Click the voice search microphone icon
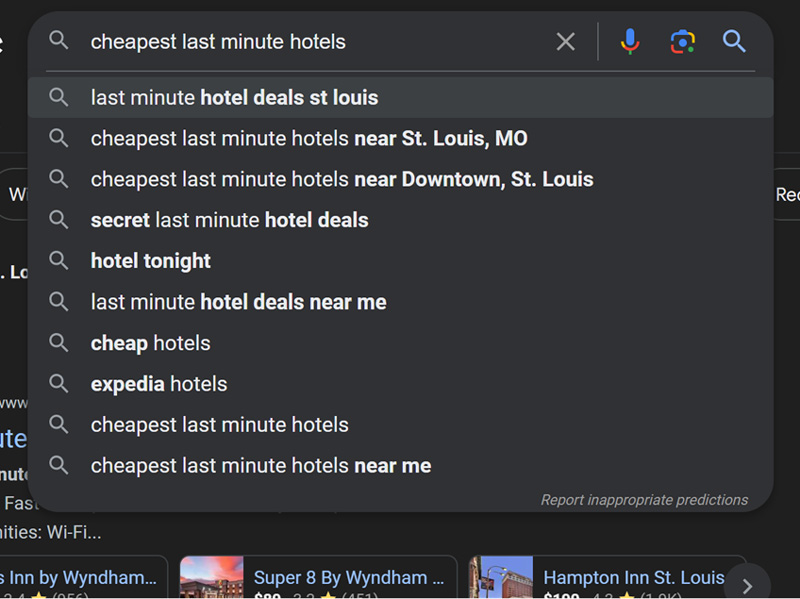This screenshot has height=599, width=800. (629, 41)
